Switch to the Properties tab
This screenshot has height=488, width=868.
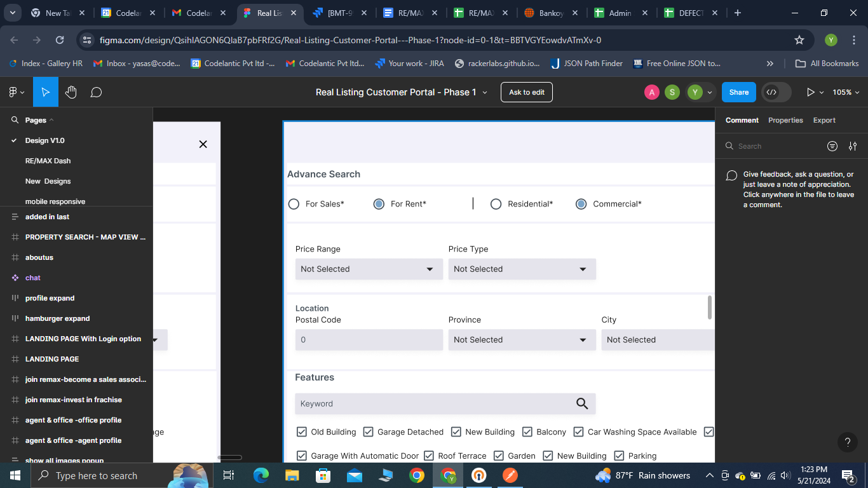(x=785, y=120)
